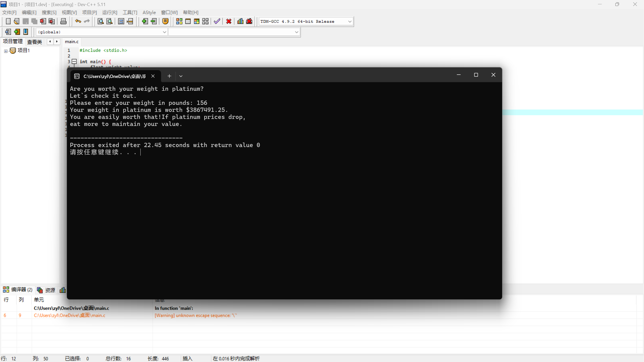The image size is (644, 362).
Task: Click the Find magnifier toolbar icon
Action: pos(101,21)
